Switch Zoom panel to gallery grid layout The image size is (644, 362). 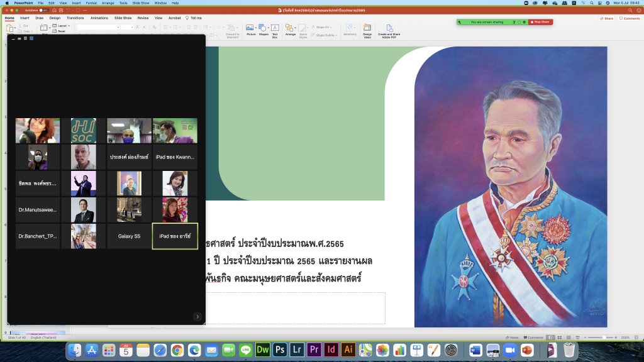pyautogui.click(x=31, y=38)
